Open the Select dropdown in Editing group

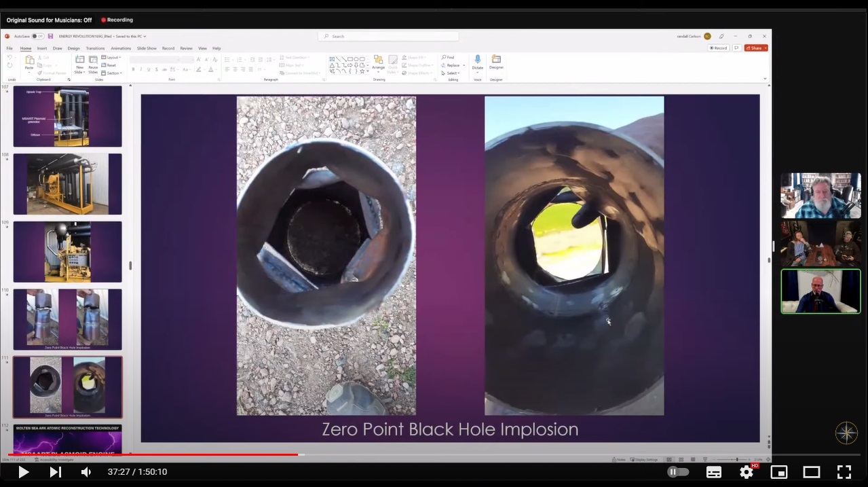[450, 73]
